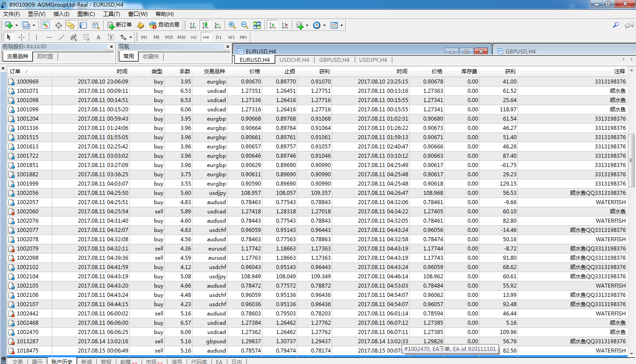Sort by the 交易品种 column header
The image size is (636, 364).
tap(210, 71)
